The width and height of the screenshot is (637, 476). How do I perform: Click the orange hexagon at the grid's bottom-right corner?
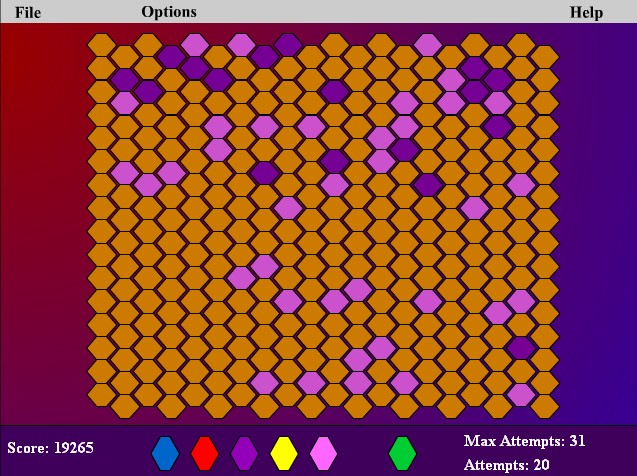(x=545, y=407)
